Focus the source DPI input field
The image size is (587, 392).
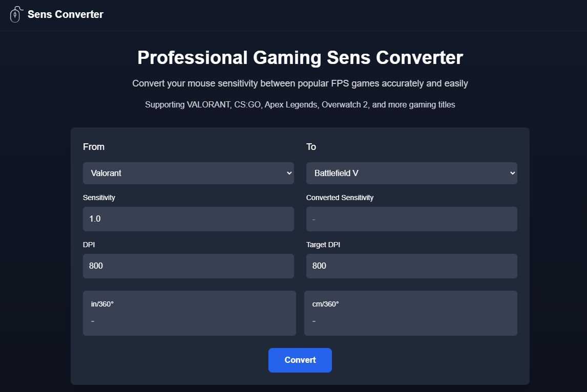click(x=188, y=266)
